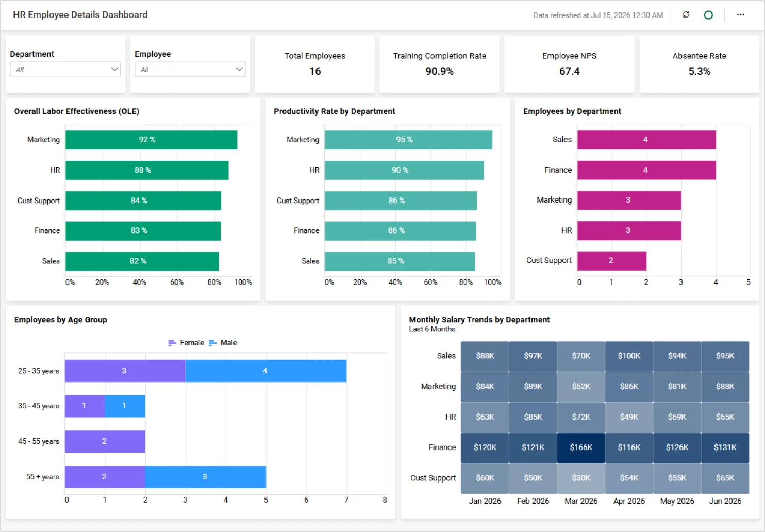This screenshot has width=765, height=532.
Task: Click the refresh data icon
Action: [x=686, y=15]
